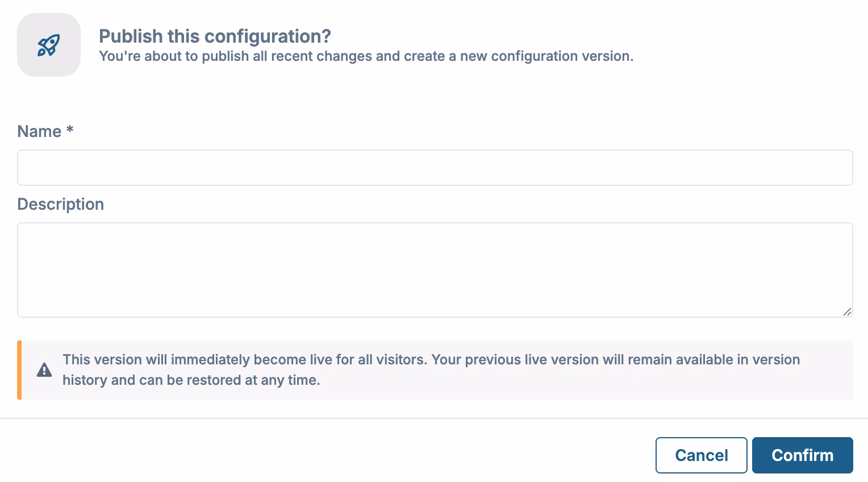Click the alert icon beside the live notice
Image resolution: width=868 pixels, height=482 pixels.
[x=44, y=369]
